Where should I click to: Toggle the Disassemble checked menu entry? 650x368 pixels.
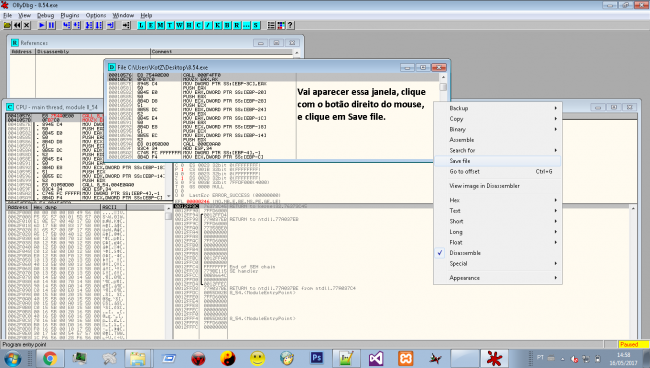click(x=497, y=253)
